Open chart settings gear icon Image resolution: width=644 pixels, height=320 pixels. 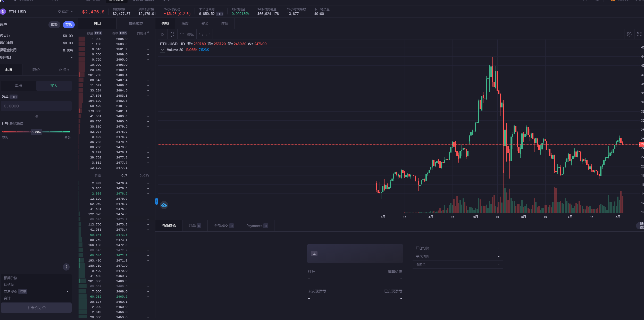629,34
